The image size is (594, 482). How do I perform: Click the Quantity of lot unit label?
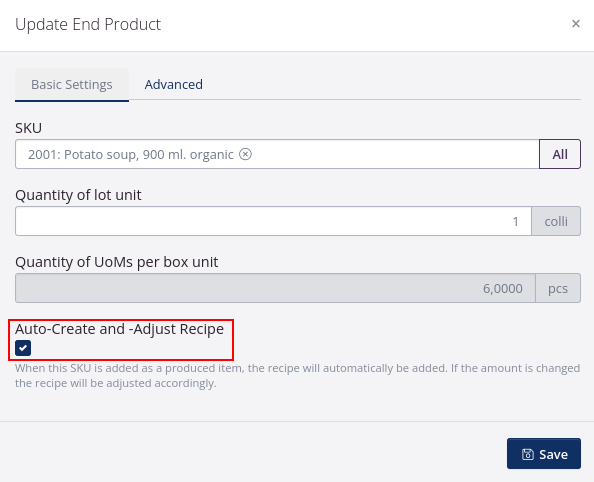coord(78,195)
